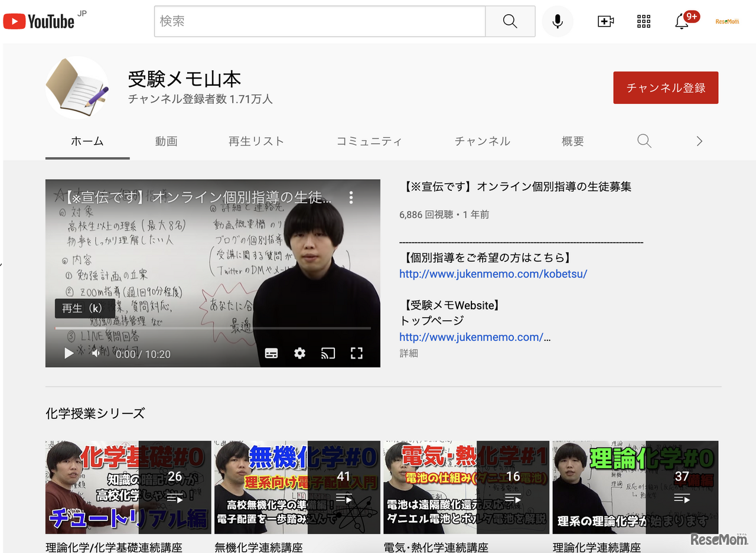Cast video using the cast icon
The width and height of the screenshot is (756, 553).
328,353
